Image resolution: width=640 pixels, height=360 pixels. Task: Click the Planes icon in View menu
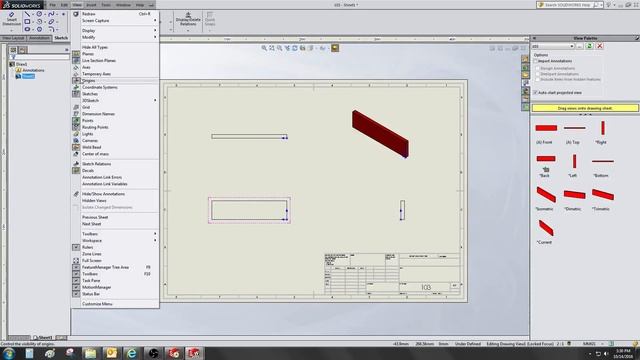76,54
